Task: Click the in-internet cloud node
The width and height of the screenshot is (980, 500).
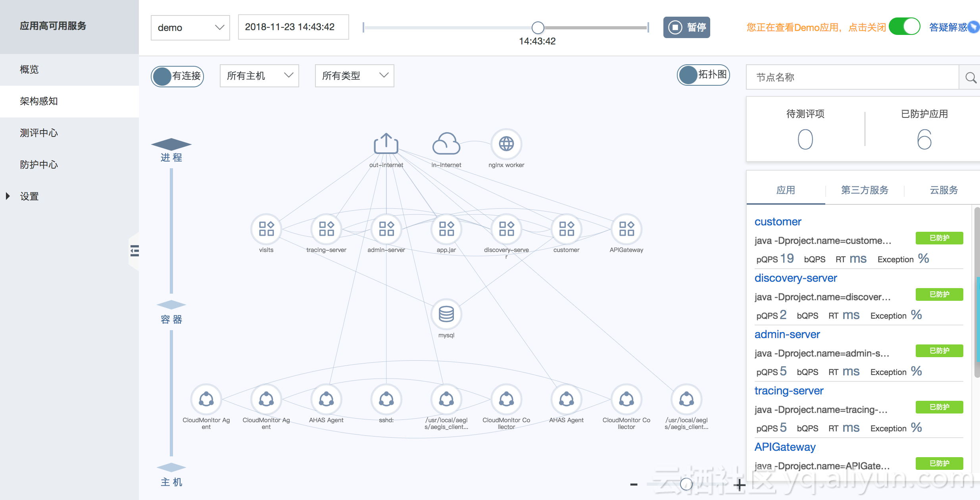Action: [446, 144]
